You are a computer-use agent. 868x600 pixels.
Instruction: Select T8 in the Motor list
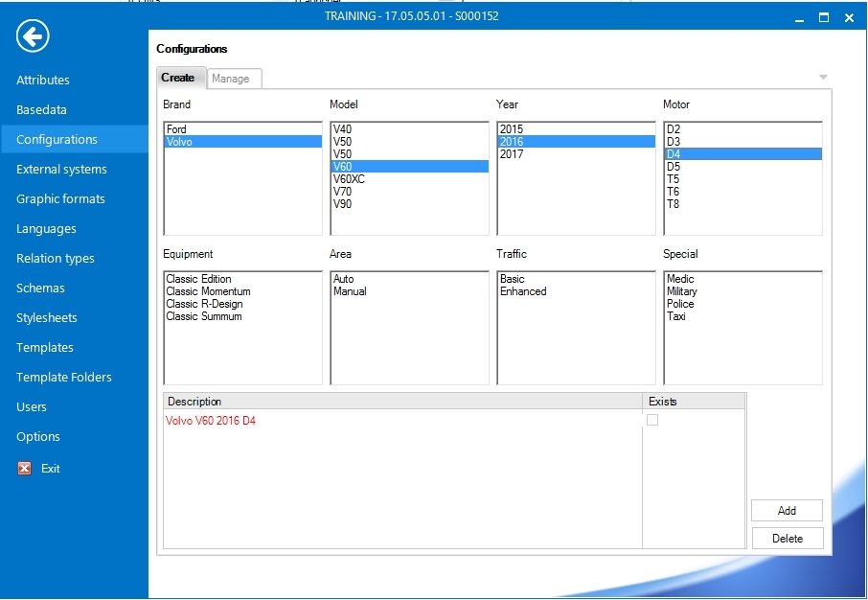pos(674,204)
